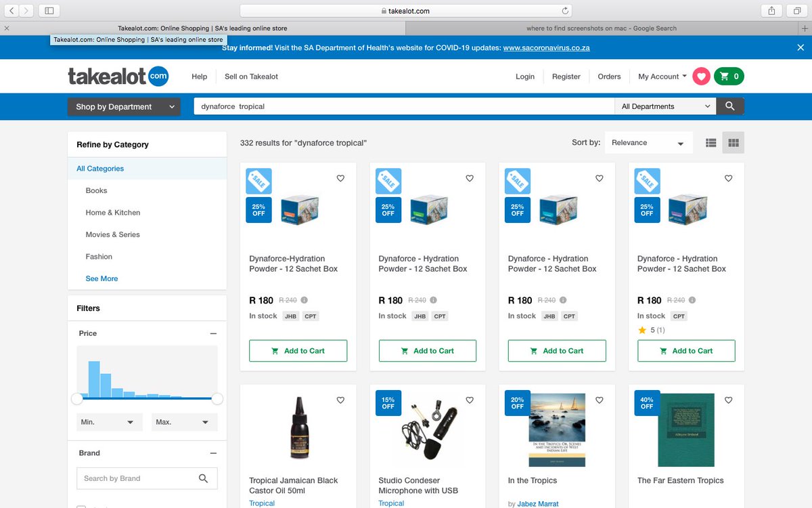Show price info for first Dynaforce card
The width and height of the screenshot is (812, 508).
click(x=304, y=300)
